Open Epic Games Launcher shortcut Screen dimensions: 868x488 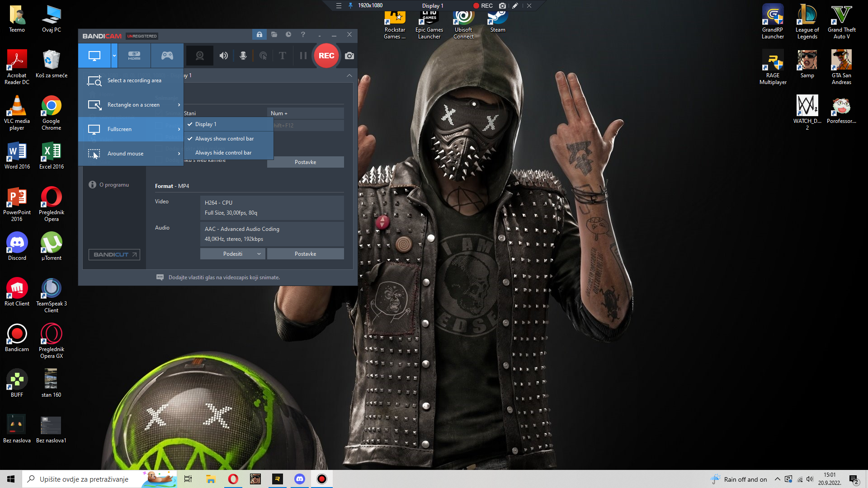coord(429,23)
